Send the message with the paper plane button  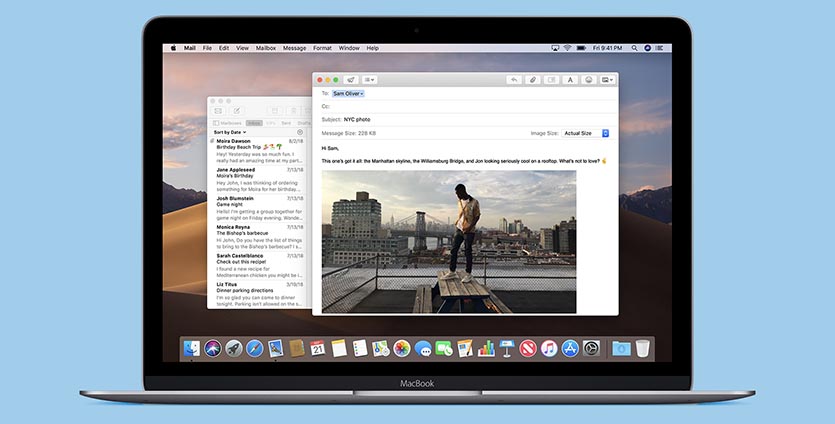click(x=351, y=79)
